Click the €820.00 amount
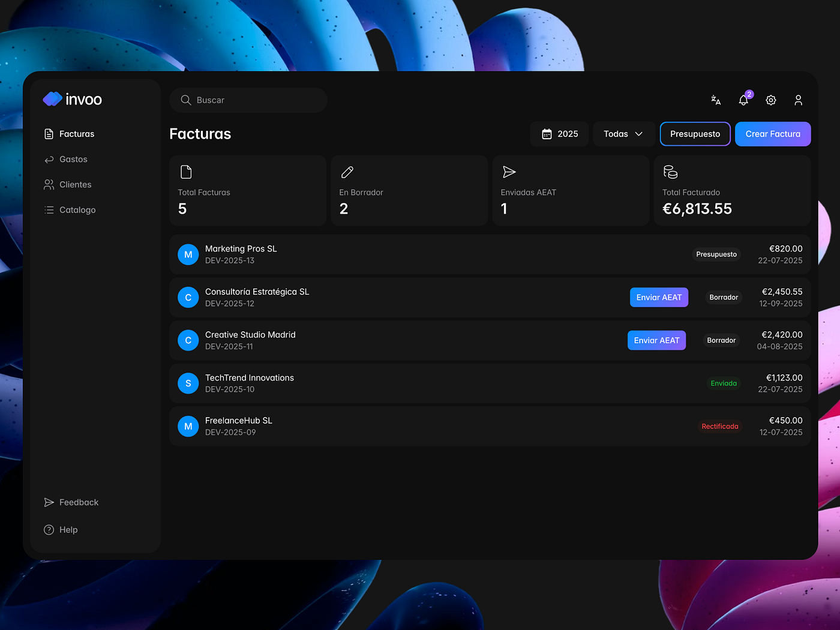840x630 pixels. [x=786, y=248]
